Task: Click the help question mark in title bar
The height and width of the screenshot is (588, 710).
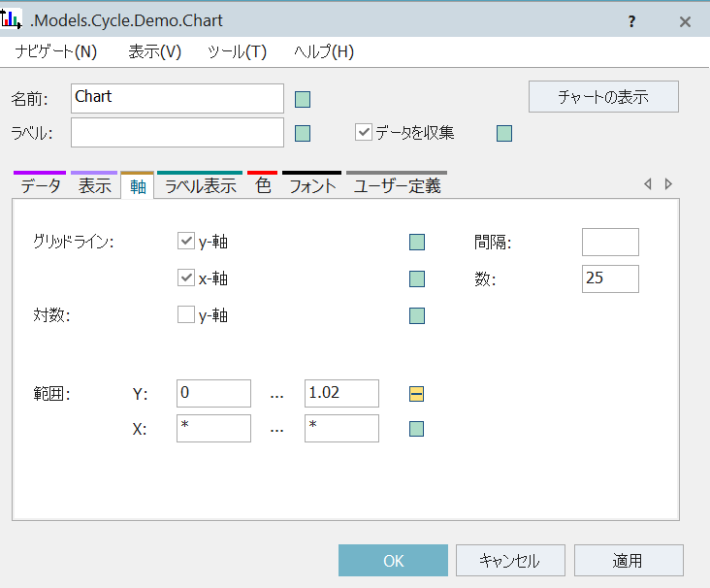Action: (631, 21)
